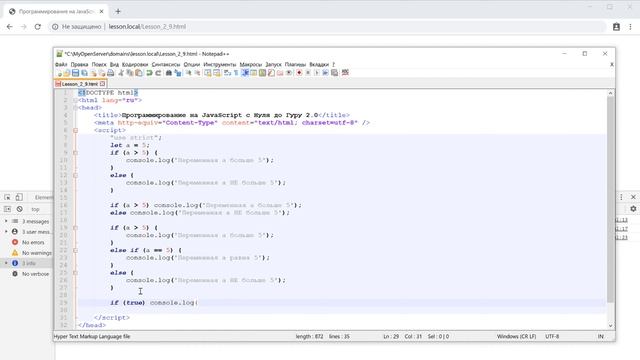Toggle synchronized vertical scrolling button
The width and height of the screenshot is (640, 360).
click(x=208, y=73)
